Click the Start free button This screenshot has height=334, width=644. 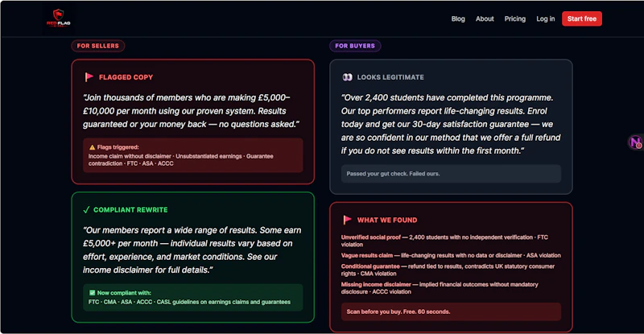(581, 19)
